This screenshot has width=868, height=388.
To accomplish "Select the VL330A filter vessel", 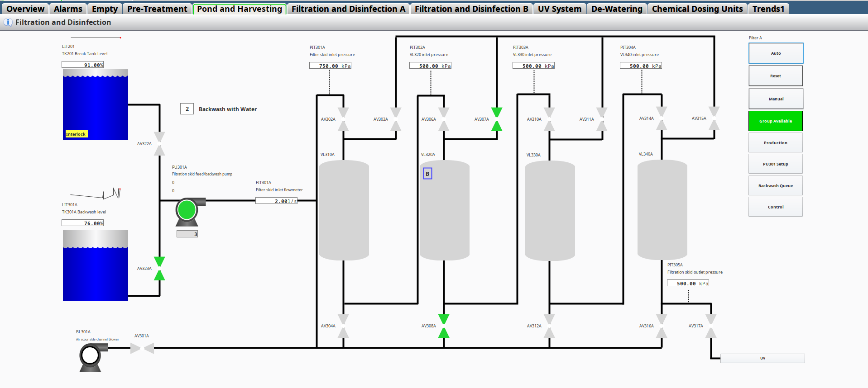I will point(550,211).
